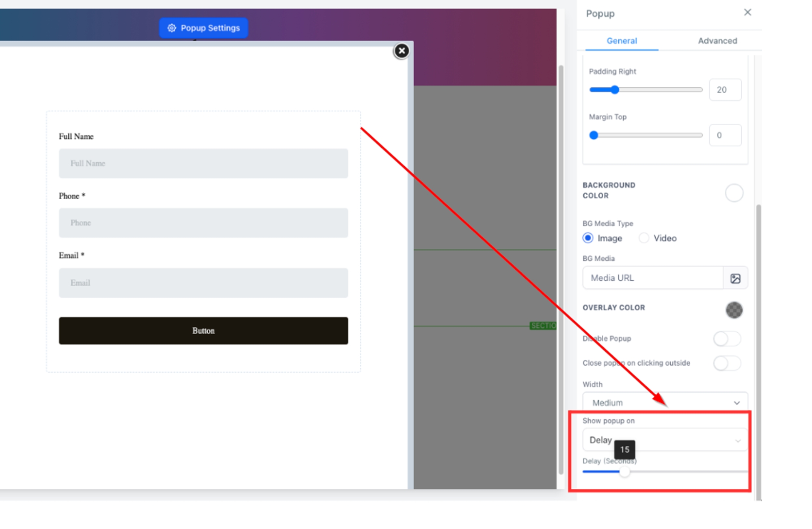Select the Image BG media type
Image resolution: width=812 pixels, height=529 pixels.
click(587, 238)
